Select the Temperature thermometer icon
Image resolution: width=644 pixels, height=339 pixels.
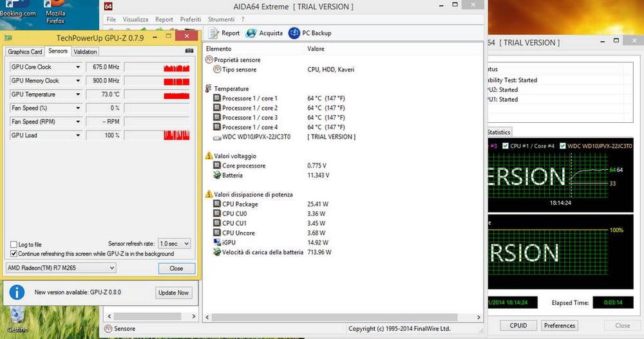tap(209, 89)
